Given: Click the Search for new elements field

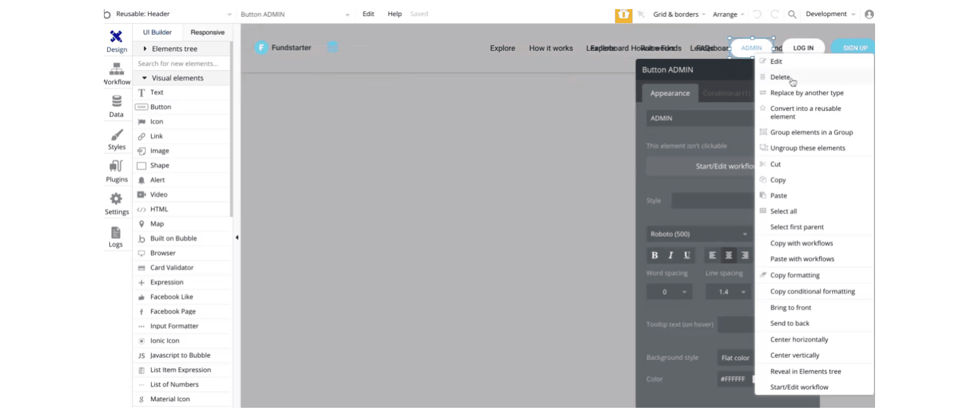Looking at the screenshot, I should coord(182,63).
